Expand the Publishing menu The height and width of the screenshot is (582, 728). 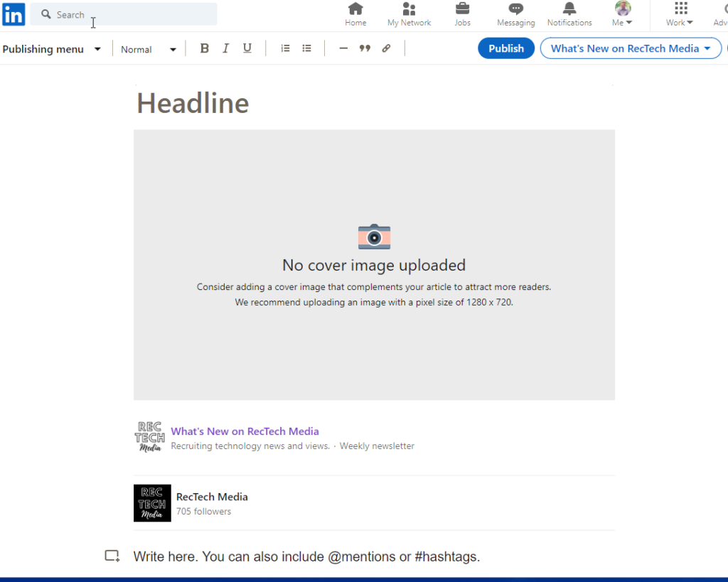point(51,49)
